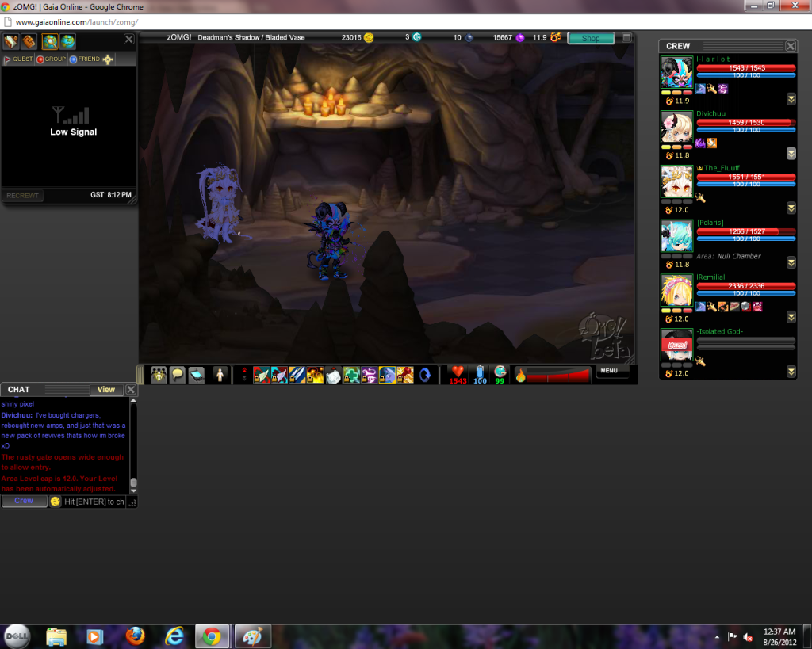812x649 pixels.
Task: Click the gold coin icon next to 23016
Action: pos(369,37)
